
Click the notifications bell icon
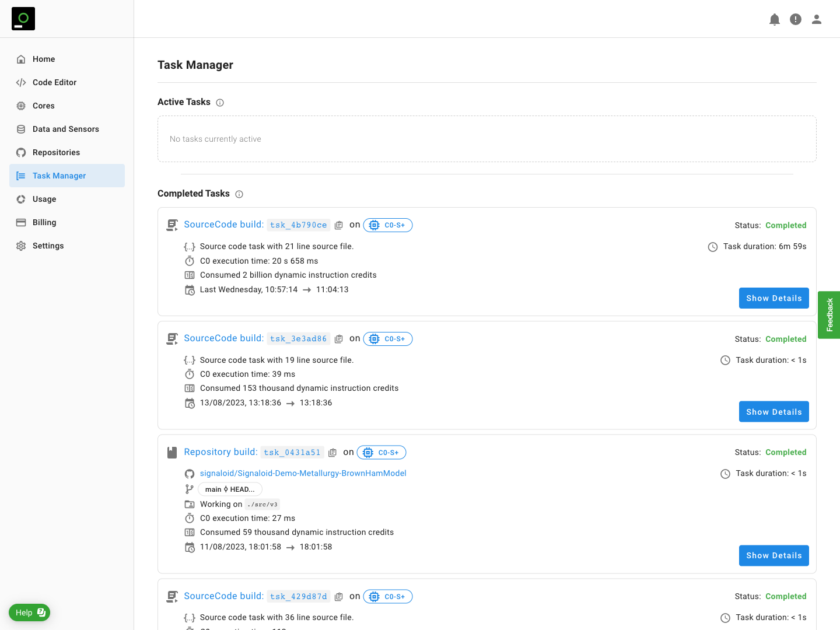click(x=775, y=19)
